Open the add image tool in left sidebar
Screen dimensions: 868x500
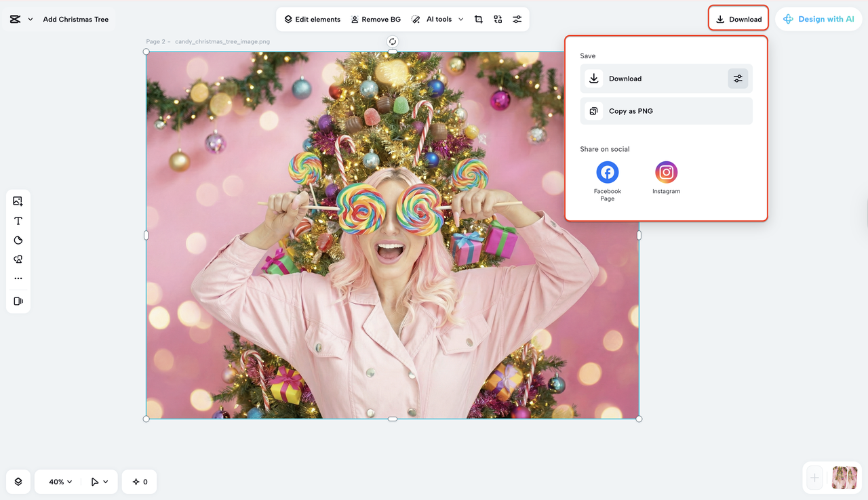(x=18, y=201)
